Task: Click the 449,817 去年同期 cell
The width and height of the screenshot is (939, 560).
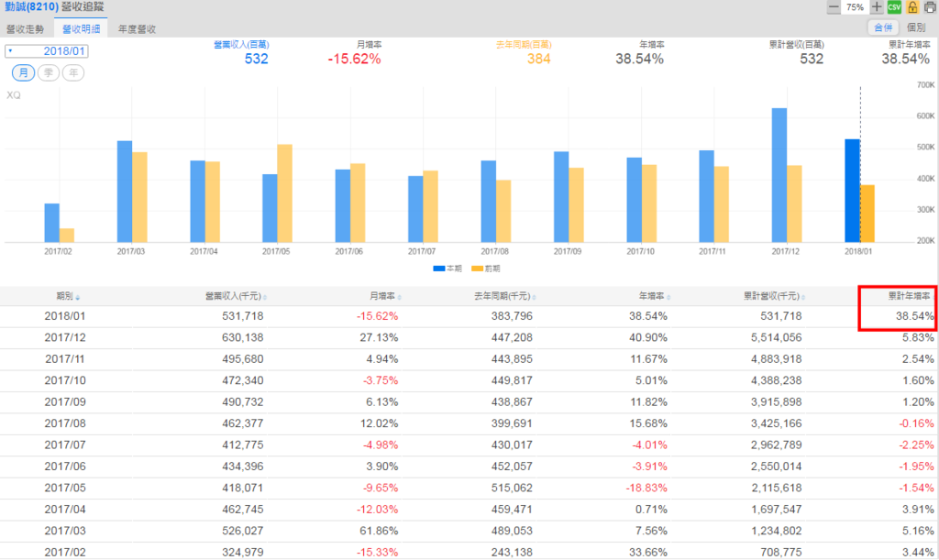Action: [x=512, y=380]
